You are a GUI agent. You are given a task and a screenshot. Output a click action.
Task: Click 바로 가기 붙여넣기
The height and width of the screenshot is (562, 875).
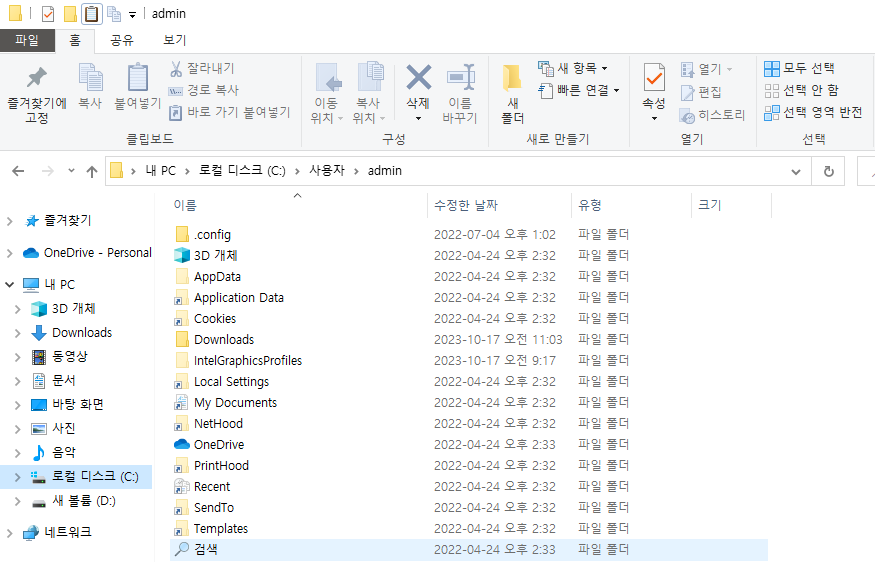pos(230,112)
